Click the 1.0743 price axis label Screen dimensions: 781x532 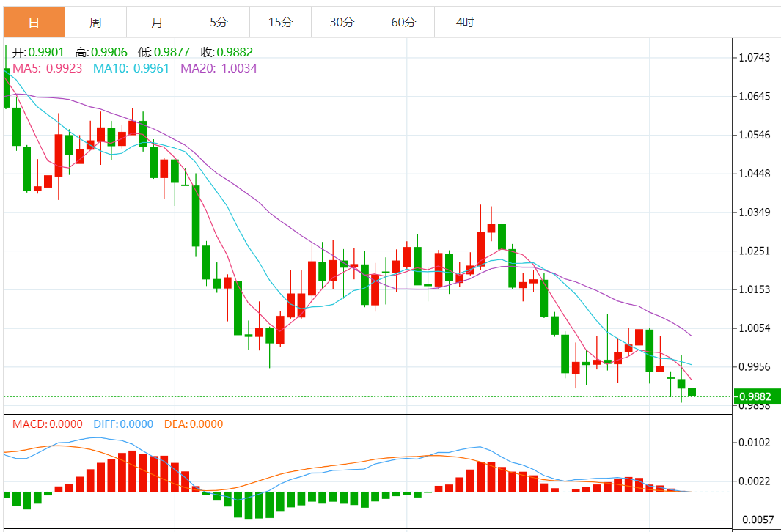click(x=754, y=58)
